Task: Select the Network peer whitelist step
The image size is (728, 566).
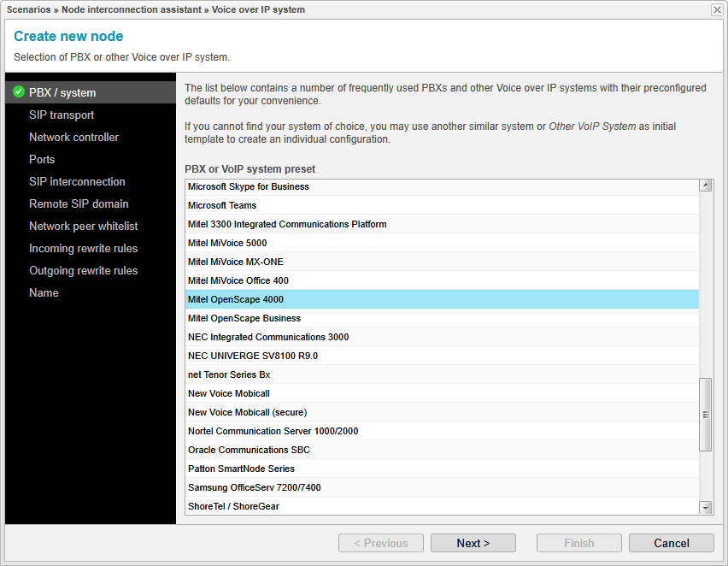Action: [x=83, y=226]
